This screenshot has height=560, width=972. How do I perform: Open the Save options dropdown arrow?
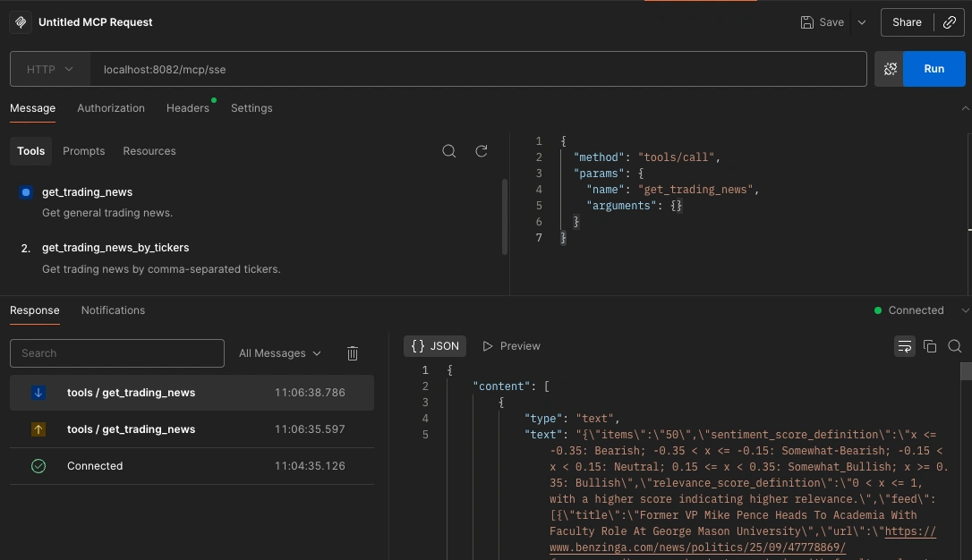(x=862, y=22)
